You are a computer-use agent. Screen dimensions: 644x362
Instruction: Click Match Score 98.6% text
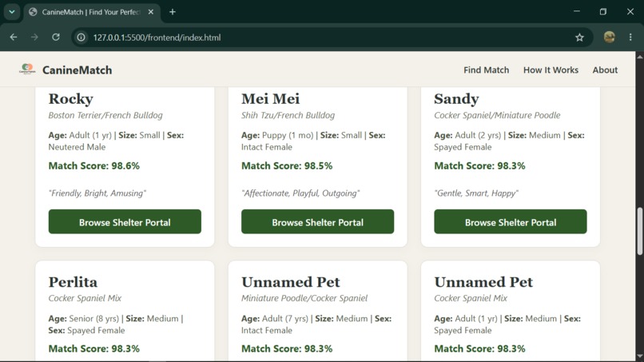[x=94, y=166]
